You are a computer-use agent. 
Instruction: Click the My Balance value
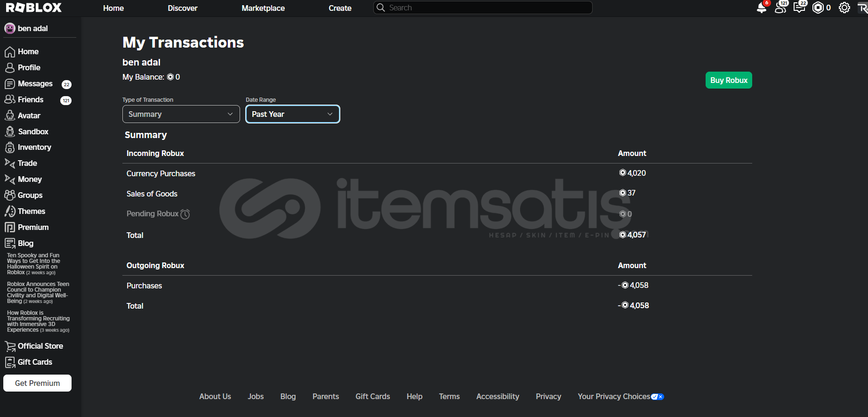(174, 77)
